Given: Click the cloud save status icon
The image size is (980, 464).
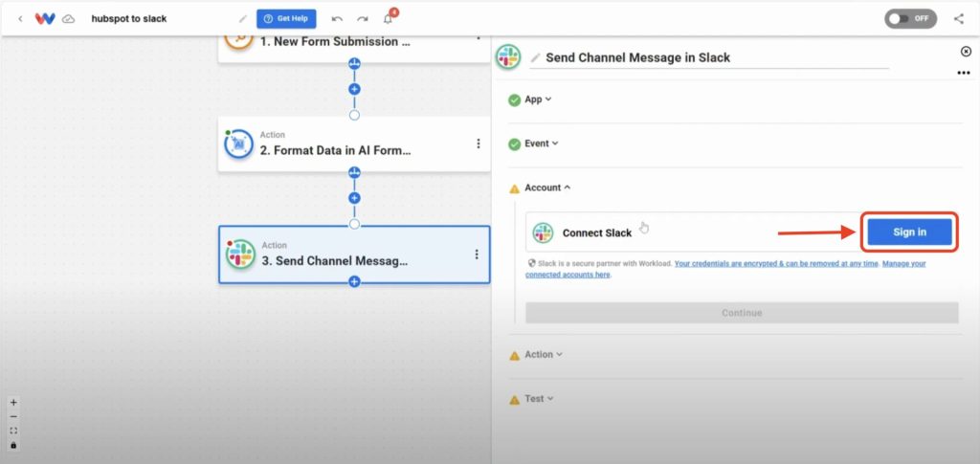Looking at the screenshot, I should (x=69, y=19).
